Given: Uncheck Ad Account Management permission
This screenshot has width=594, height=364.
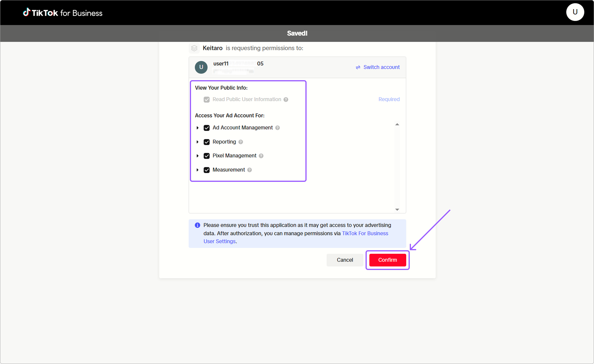Looking at the screenshot, I should (207, 128).
